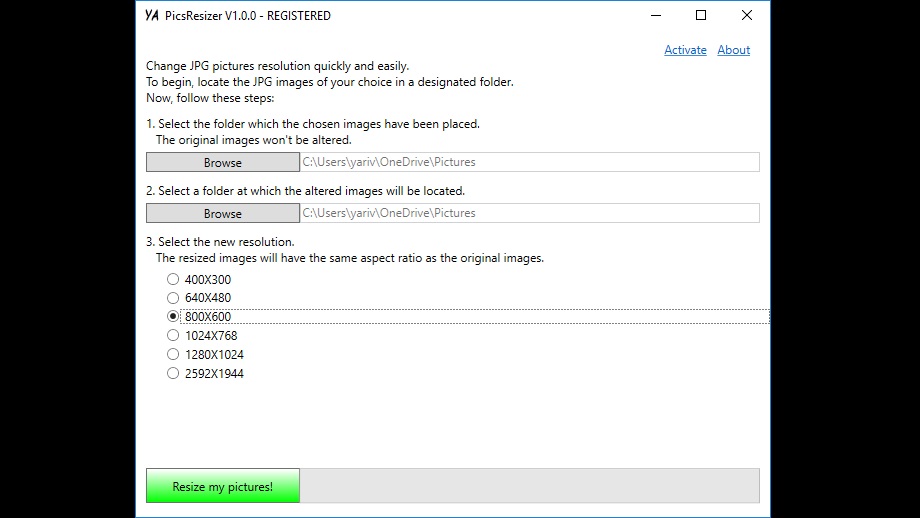Click the text 'Now, follow these steps:'
This screenshot has width=920, height=518.
[x=210, y=98]
